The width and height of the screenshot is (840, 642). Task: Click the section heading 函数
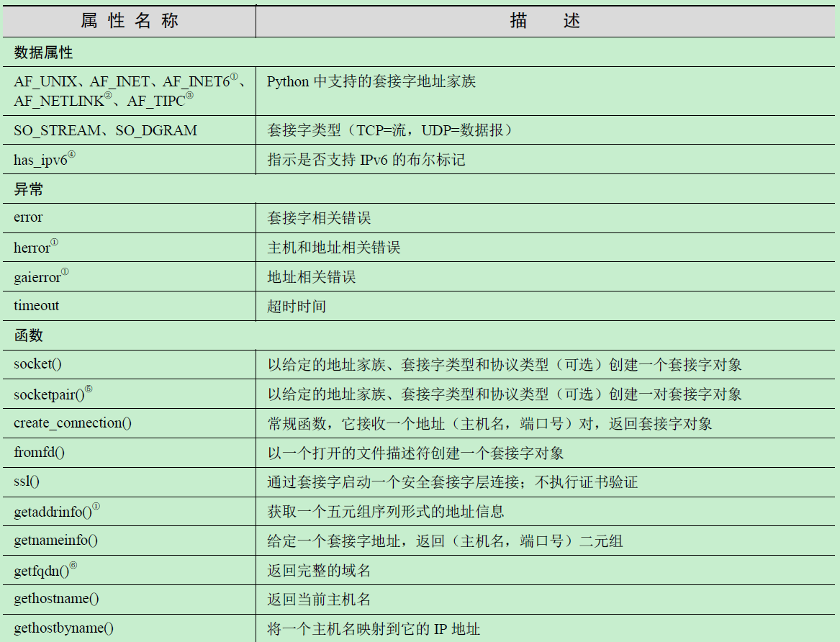pyautogui.click(x=28, y=335)
